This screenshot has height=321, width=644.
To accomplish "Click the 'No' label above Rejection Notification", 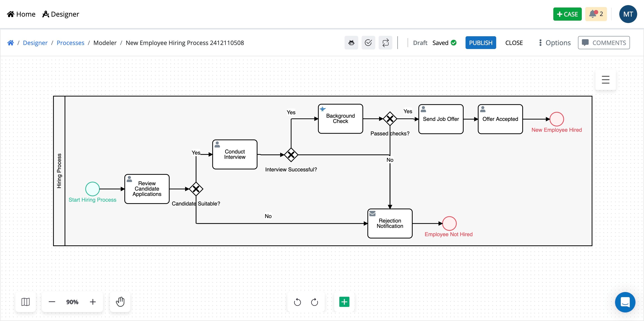I will coord(390,160).
